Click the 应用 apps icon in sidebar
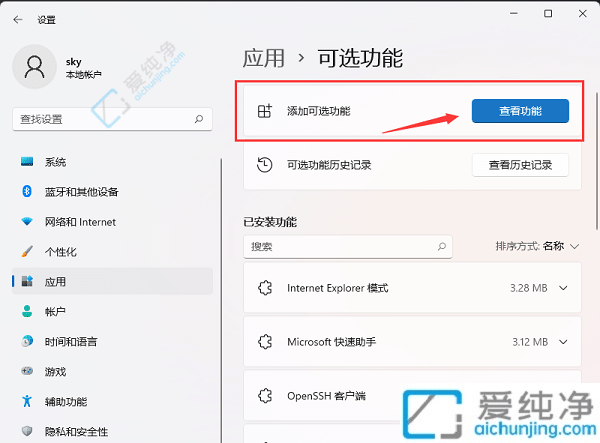 point(27,281)
